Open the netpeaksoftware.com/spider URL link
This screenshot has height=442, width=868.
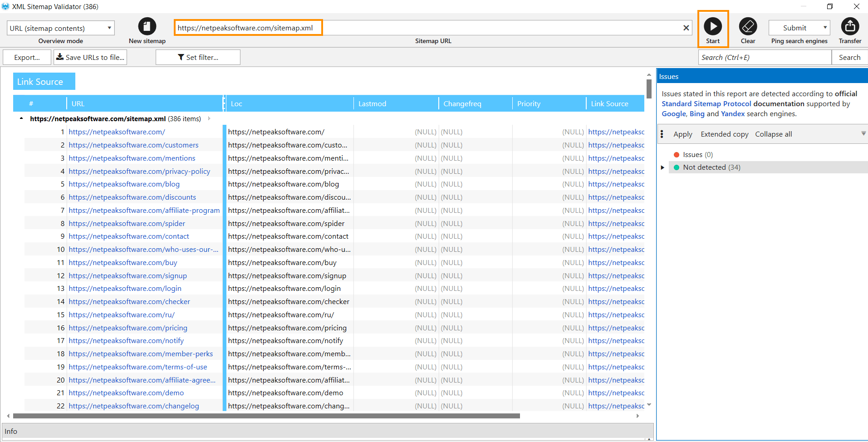point(127,223)
